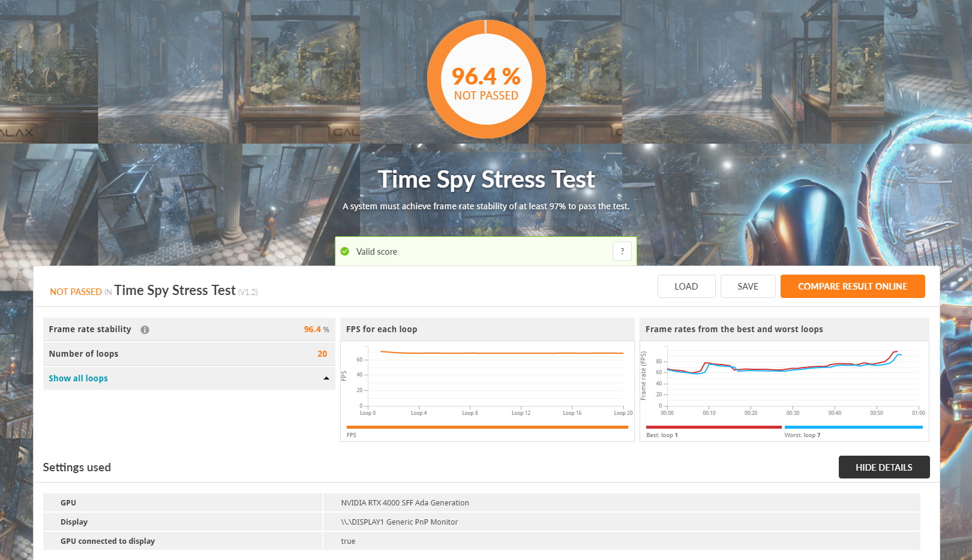
Task: Click the HIDE DETAILS button
Action: (884, 467)
